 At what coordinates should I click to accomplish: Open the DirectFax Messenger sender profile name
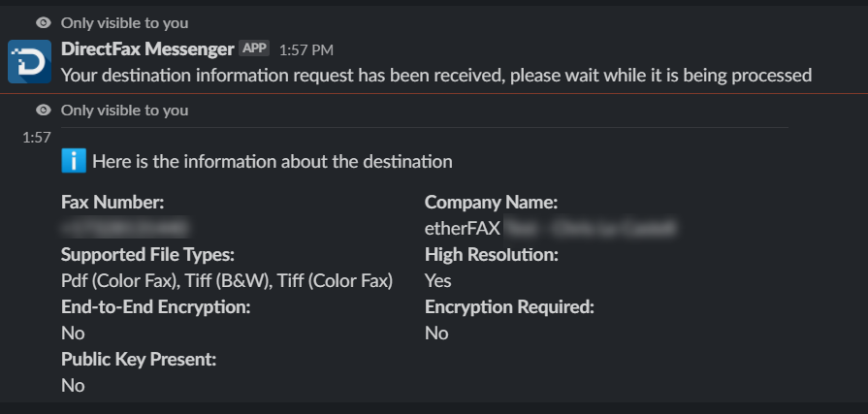(147, 48)
